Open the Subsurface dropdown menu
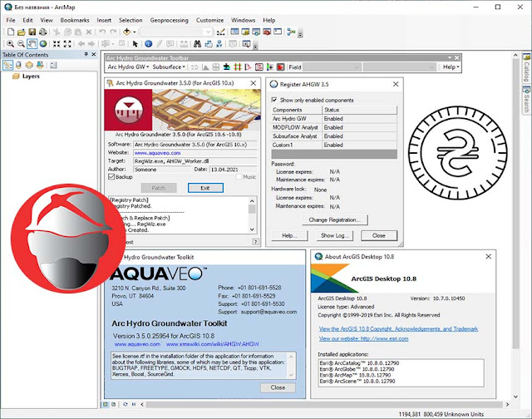This screenshot has height=419, width=532. click(169, 67)
